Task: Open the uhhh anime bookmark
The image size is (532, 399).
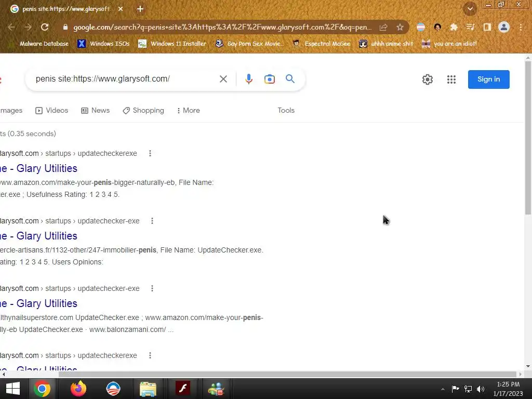Action: click(x=387, y=44)
